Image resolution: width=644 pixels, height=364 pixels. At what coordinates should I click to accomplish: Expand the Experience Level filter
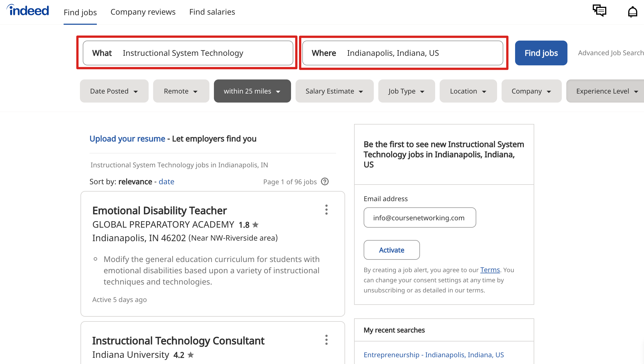(605, 91)
